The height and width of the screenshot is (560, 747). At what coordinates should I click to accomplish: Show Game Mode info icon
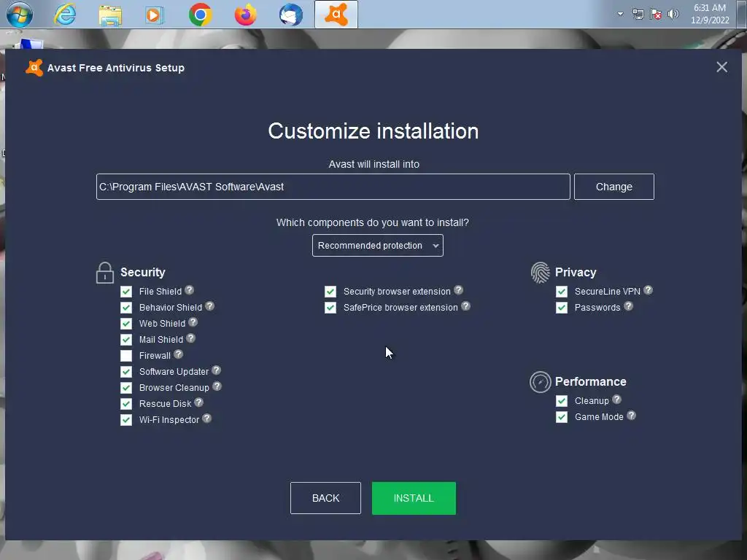coord(631,416)
